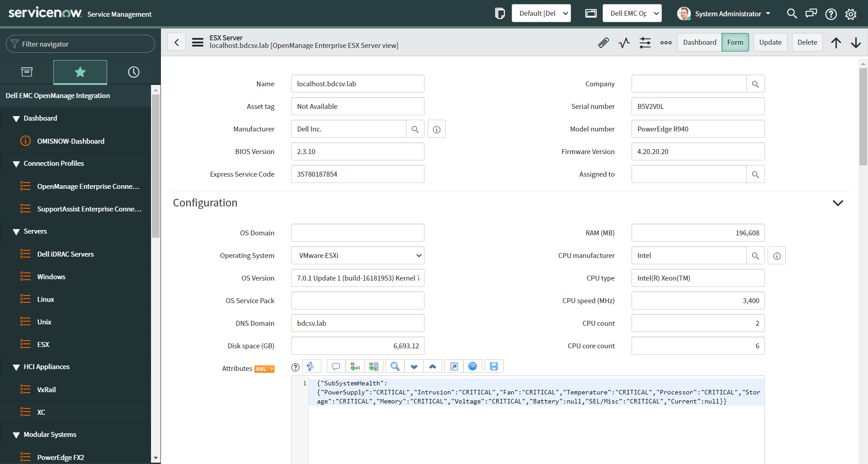
Task: Open the activity stream icon
Action: pyautogui.click(x=624, y=42)
